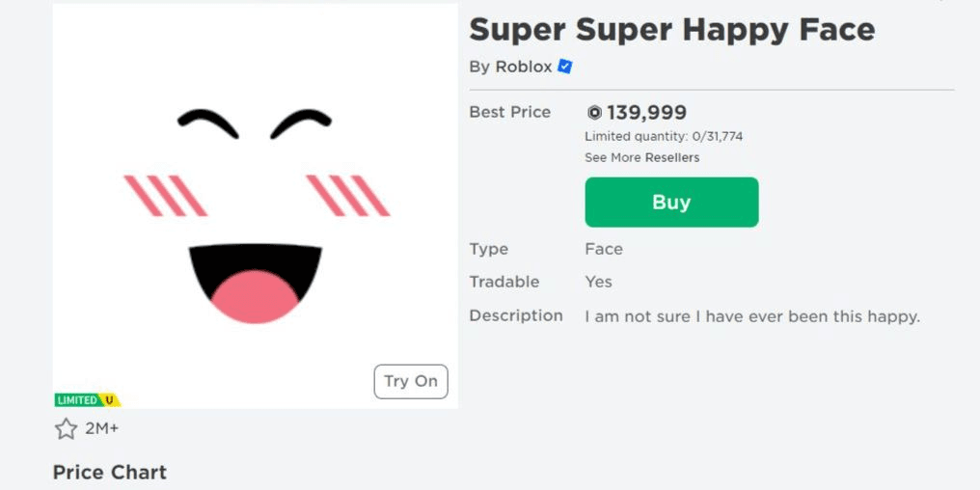Viewport: 980px width, 490px height.
Task: Click the Price Chart heading
Action: coord(110,472)
